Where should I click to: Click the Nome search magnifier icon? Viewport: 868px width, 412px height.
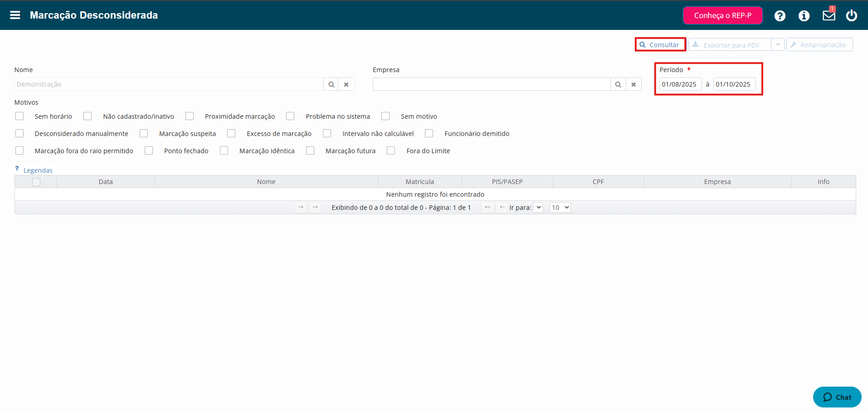pos(331,84)
